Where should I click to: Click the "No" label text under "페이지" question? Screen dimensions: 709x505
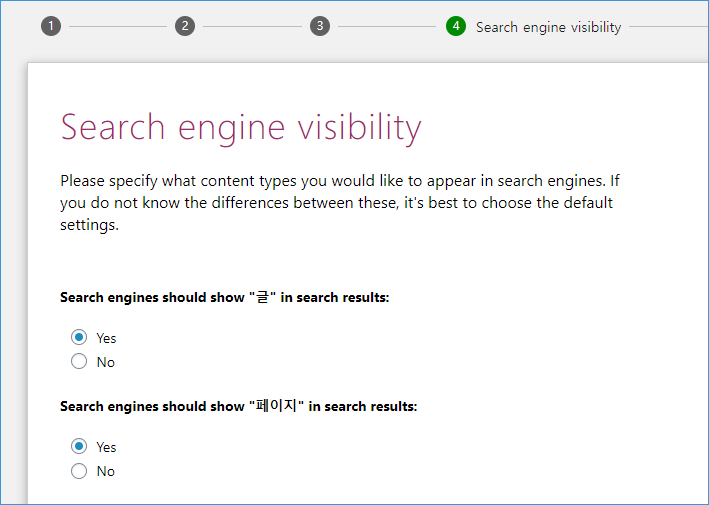(105, 471)
